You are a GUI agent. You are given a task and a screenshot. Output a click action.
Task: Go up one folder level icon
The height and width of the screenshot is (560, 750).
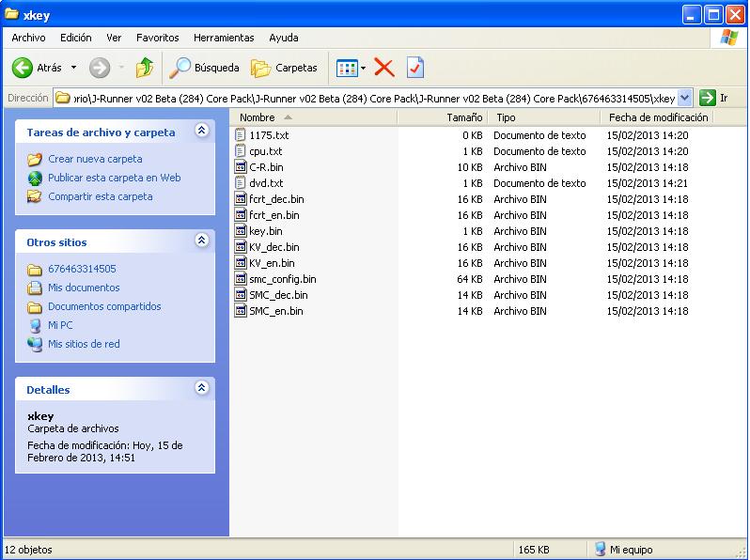(144, 68)
